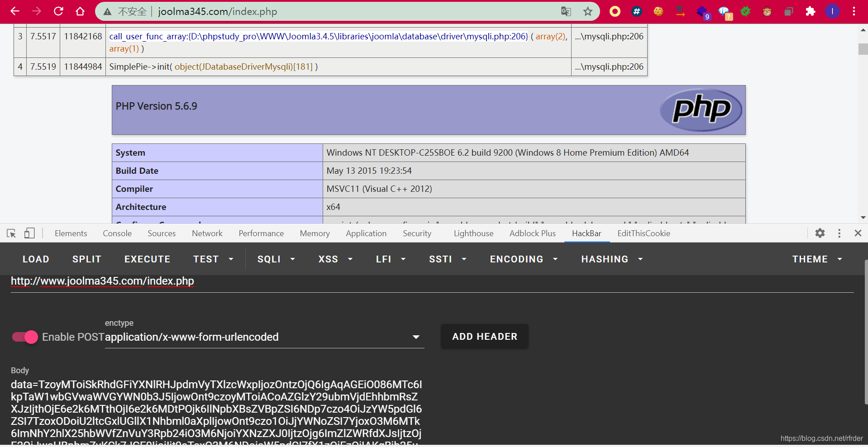Open the Adblock Plus tab
The image size is (868, 447).
(x=532, y=233)
